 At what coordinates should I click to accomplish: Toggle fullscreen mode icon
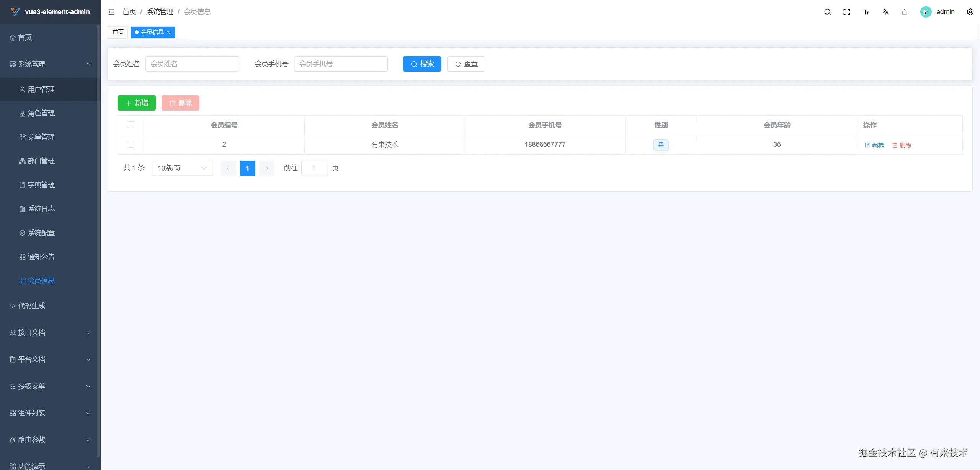847,12
